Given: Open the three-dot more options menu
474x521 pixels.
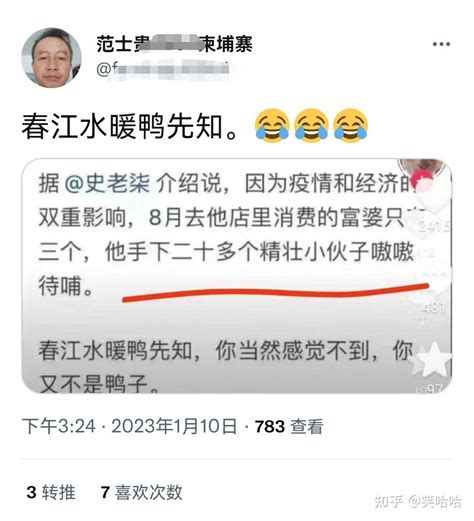Looking at the screenshot, I should click(441, 44).
